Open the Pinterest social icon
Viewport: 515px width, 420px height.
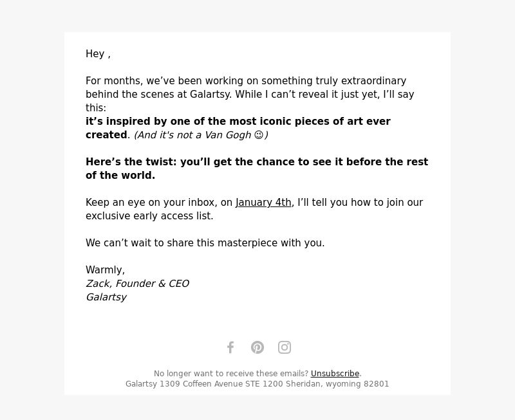[x=257, y=347]
